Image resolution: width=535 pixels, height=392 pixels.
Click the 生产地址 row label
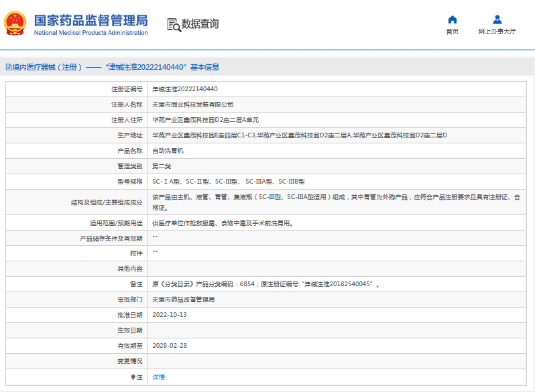(x=130, y=135)
